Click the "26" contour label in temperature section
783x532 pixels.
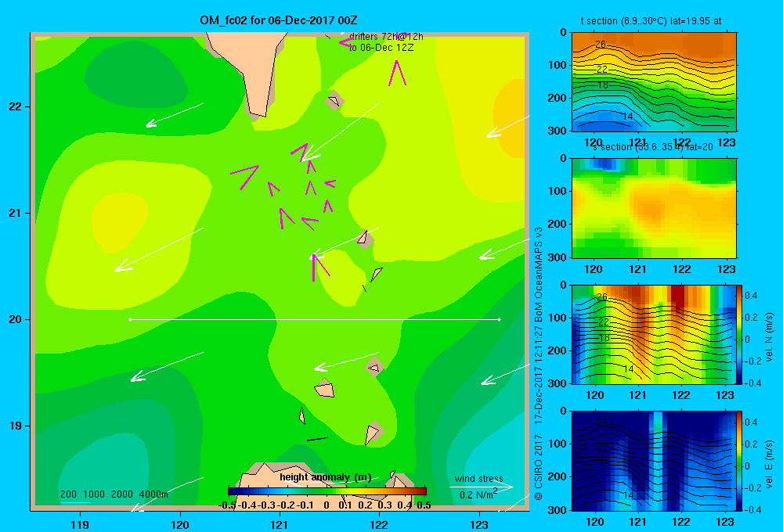pyautogui.click(x=601, y=45)
